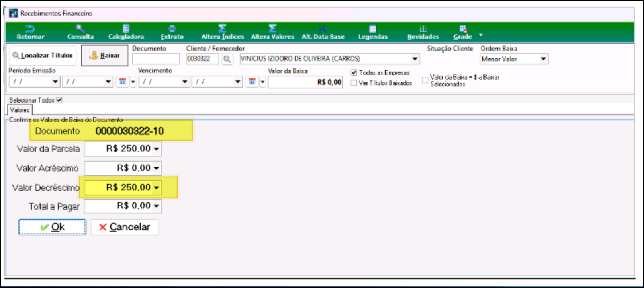This screenshot has height=288, width=644.
Task: Select Altera Valores in toolbar
Action: (x=272, y=32)
